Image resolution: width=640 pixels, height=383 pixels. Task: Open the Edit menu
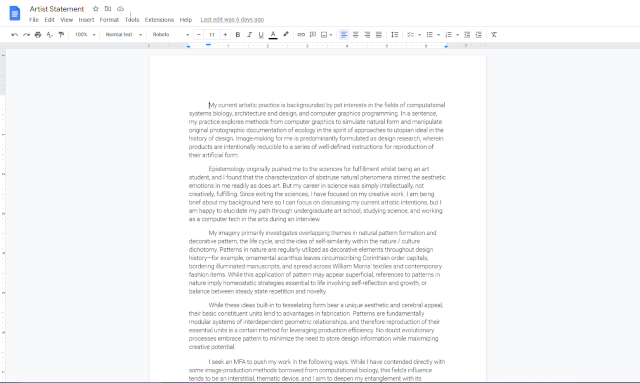(x=49, y=20)
